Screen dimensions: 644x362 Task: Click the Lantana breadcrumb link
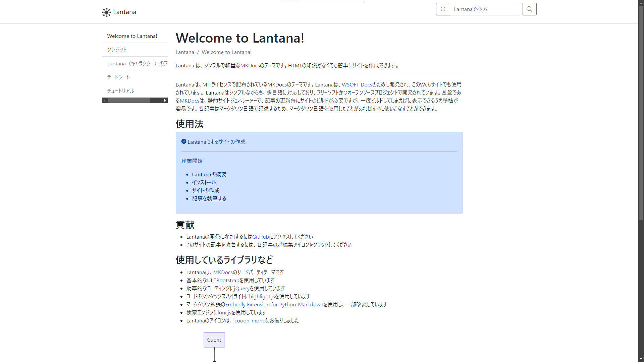point(184,52)
